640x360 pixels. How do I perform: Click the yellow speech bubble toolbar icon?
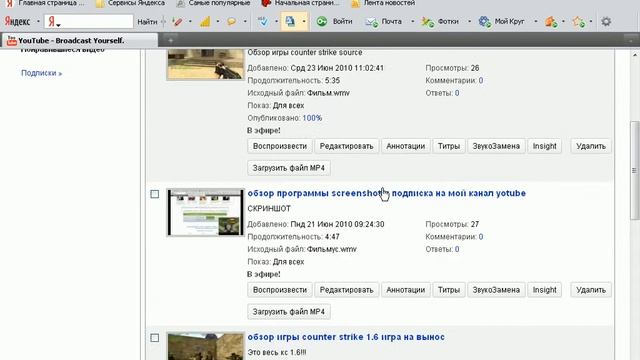[232, 21]
